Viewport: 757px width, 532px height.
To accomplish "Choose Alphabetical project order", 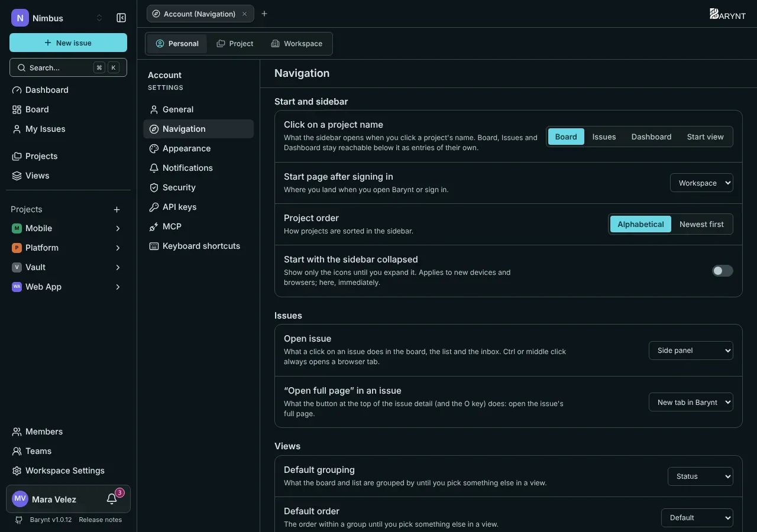I will point(640,224).
